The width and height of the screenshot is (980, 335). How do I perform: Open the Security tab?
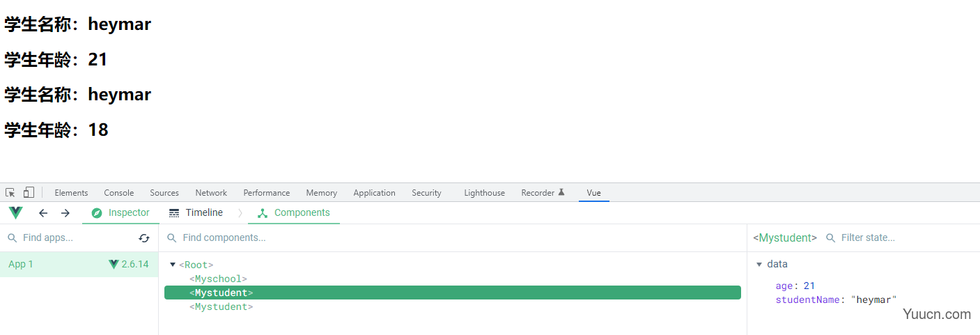[x=426, y=193]
